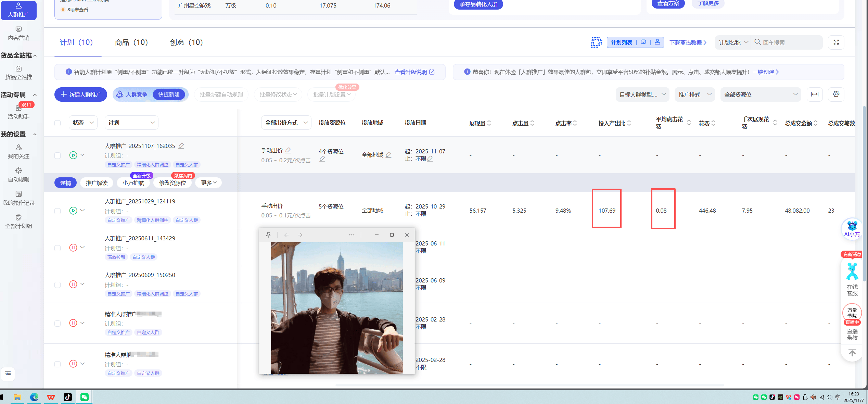Screen dimensions: 868x404
Task: Switch to the 商品 (10) tab
Action: click(131, 42)
